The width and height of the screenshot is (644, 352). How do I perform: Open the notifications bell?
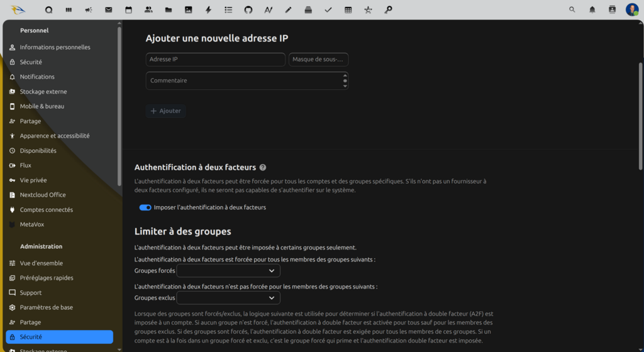(592, 10)
